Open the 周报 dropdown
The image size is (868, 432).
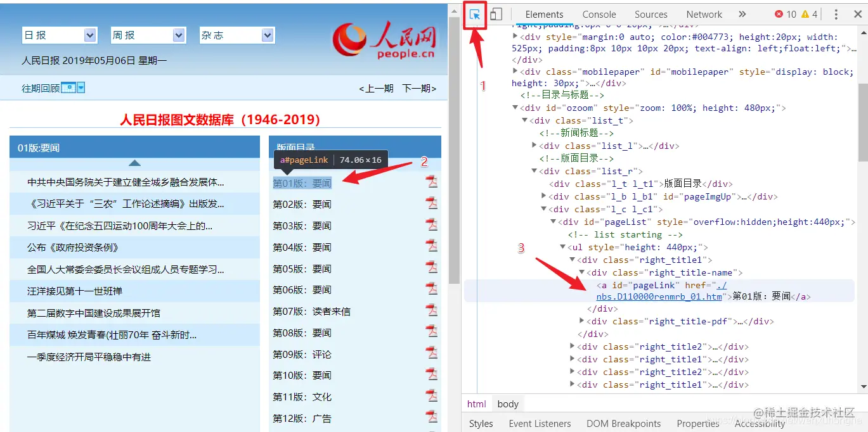pyautogui.click(x=148, y=35)
